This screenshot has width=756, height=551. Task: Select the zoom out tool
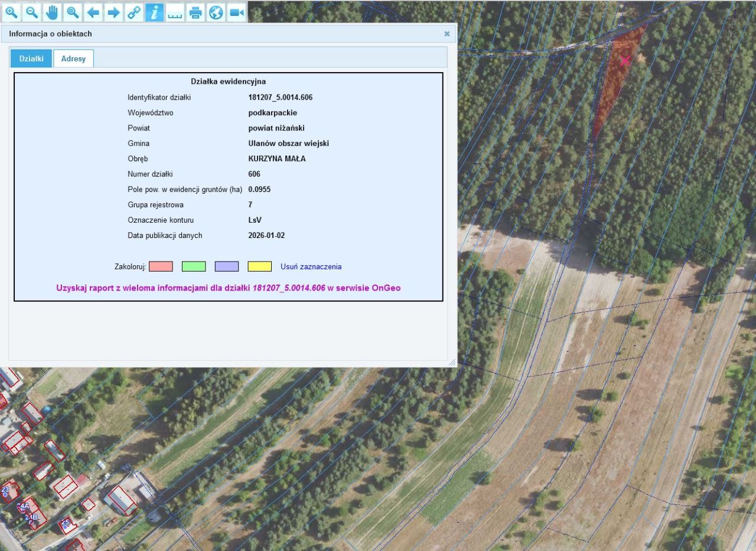pyautogui.click(x=32, y=12)
